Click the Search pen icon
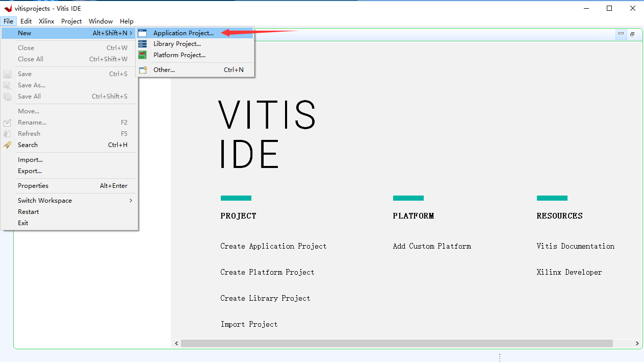Image resolution: width=644 pixels, height=362 pixels. coord(7,144)
